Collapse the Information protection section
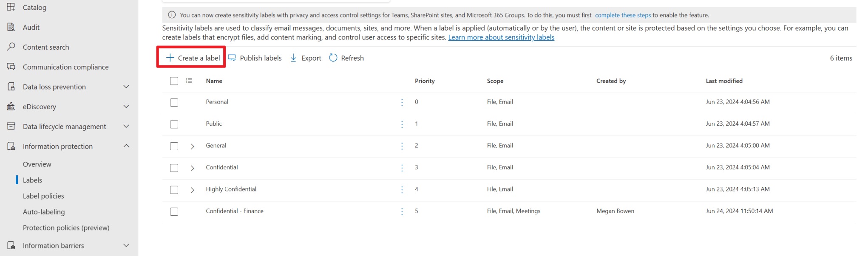 pyautogui.click(x=126, y=146)
